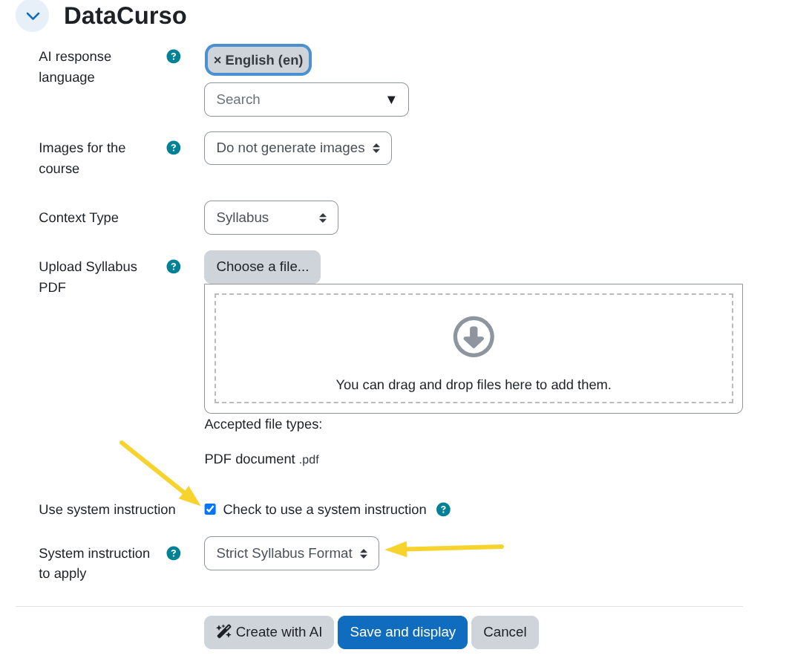Open help for AI response language
812x664 pixels.
[x=174, y=56]
